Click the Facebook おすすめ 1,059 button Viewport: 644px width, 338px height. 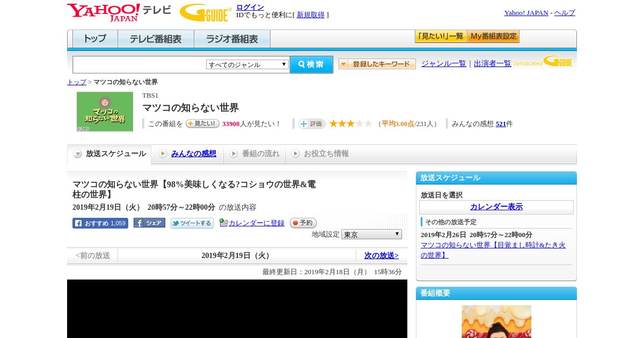100,223
